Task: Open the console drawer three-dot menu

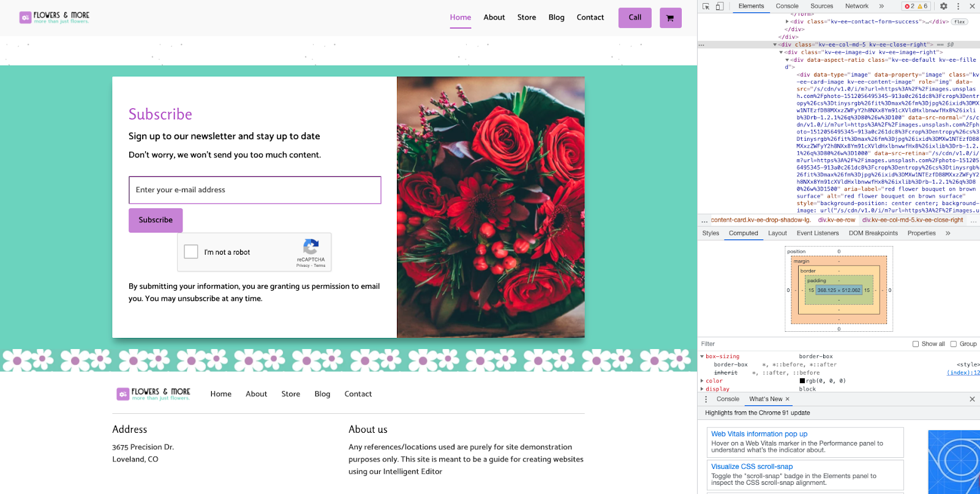Action: pos(706,399)
